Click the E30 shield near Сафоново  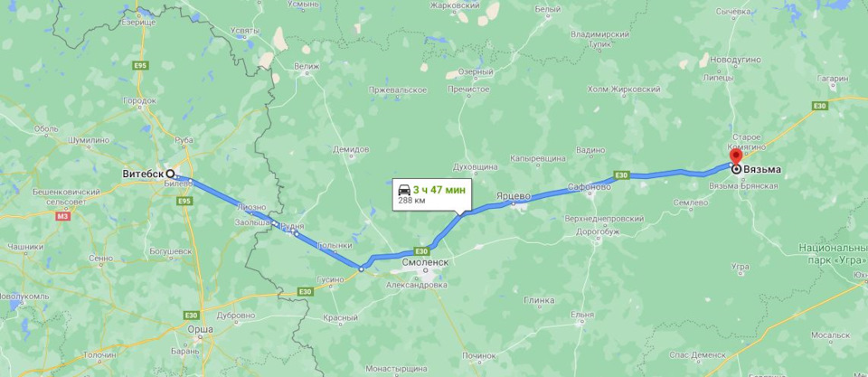pos(622,175)
